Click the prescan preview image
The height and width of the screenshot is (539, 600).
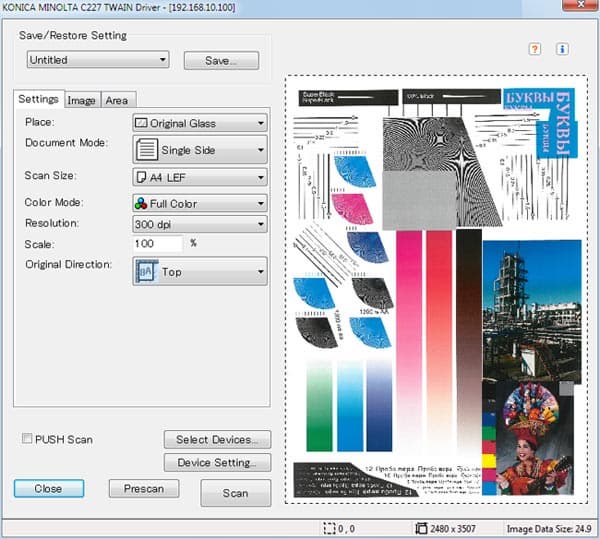436,289
